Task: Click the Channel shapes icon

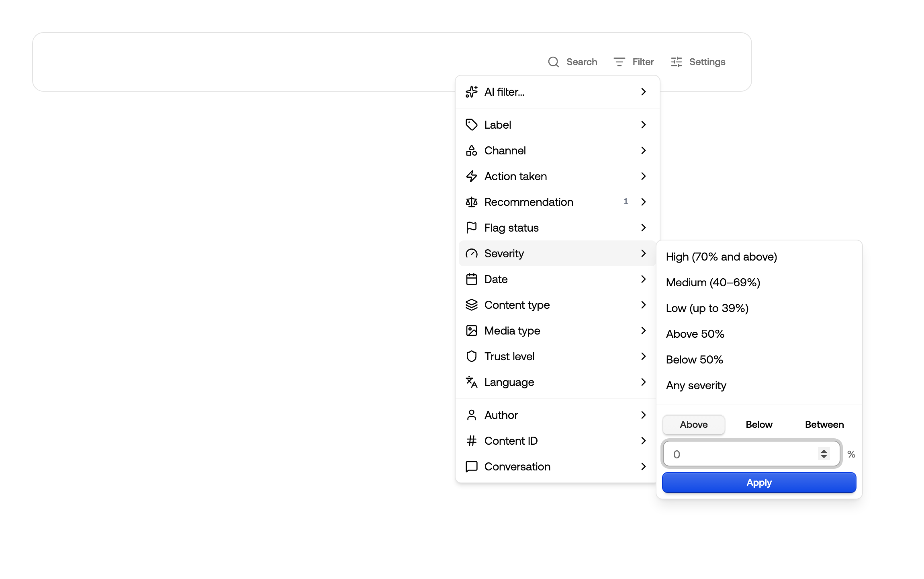Action: tap(471, 150)
